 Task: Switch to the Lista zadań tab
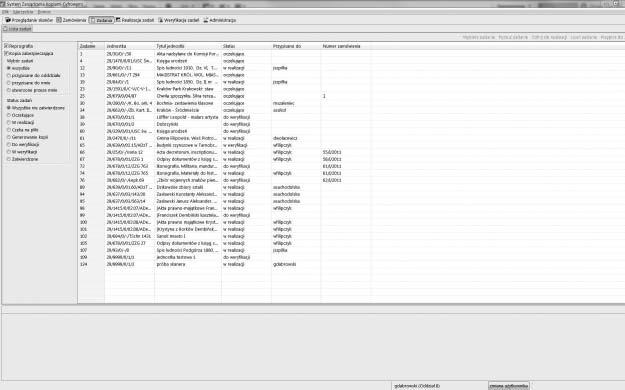click(x=17, y=29)
